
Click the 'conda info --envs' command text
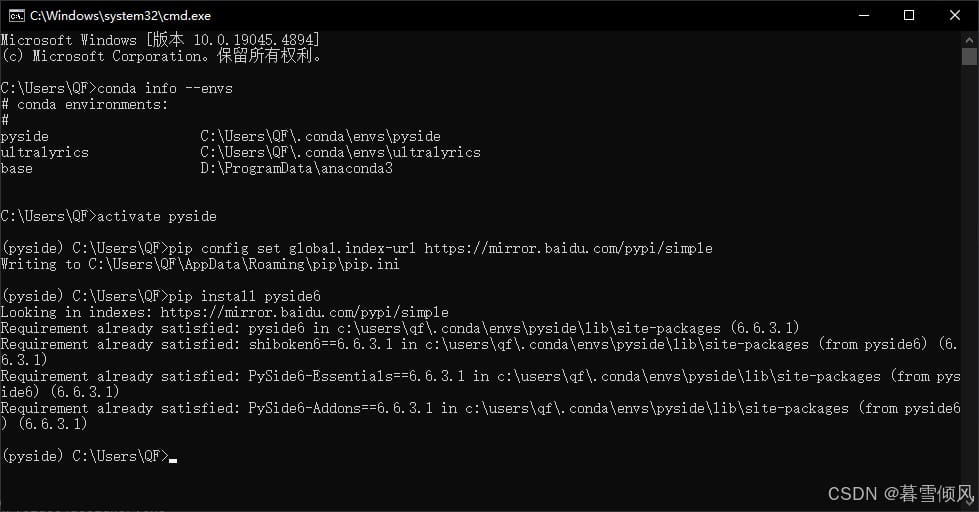click(x=165, y=88)
